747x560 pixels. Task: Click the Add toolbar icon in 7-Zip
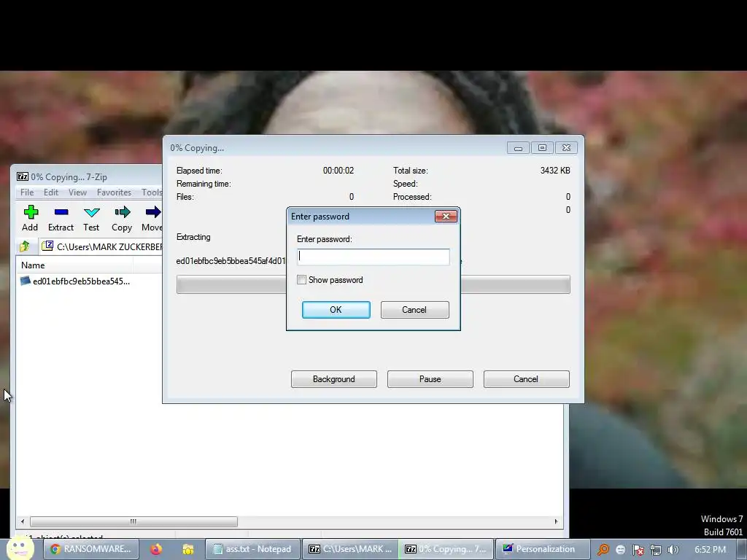[30, 218]
